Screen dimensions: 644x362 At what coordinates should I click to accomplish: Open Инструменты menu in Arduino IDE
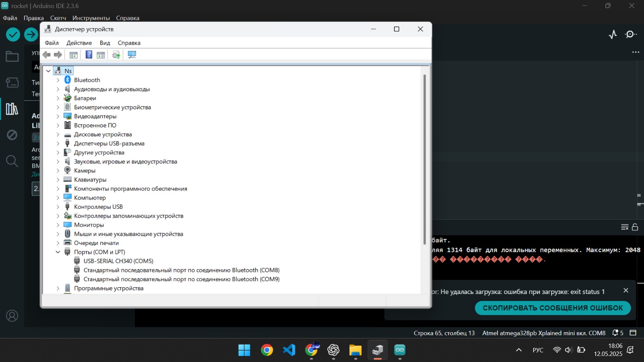tap(91, 18)
